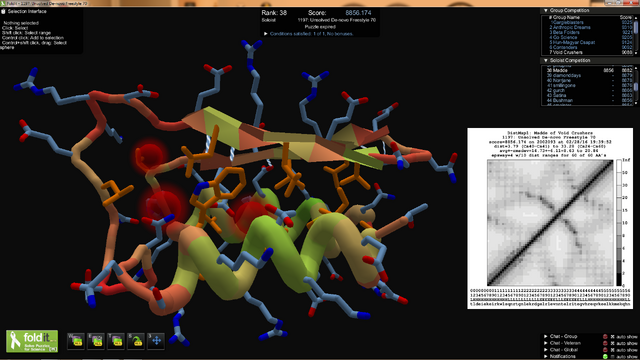Select Anthropic Dreams in group rankings
The height and width of the screenshot is (360, 640).
click(x=571, y=27)
